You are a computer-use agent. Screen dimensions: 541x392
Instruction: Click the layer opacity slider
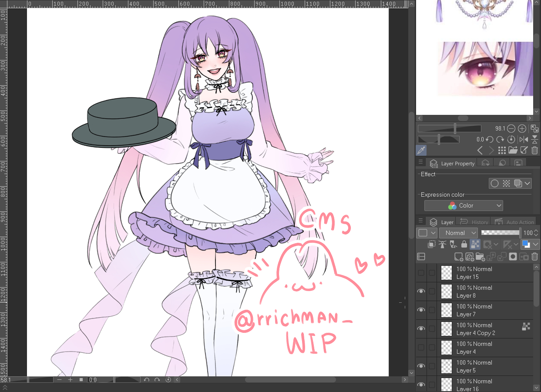[500, 233]
